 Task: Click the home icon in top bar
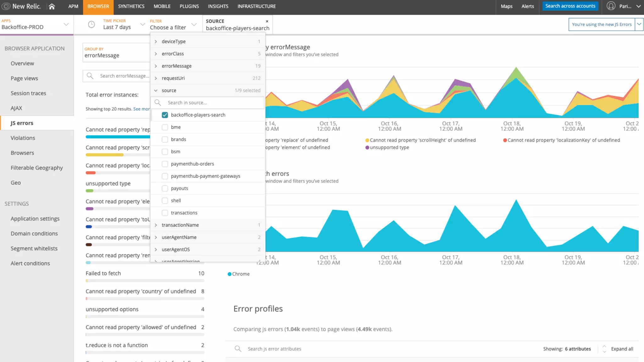click(52, 6)
